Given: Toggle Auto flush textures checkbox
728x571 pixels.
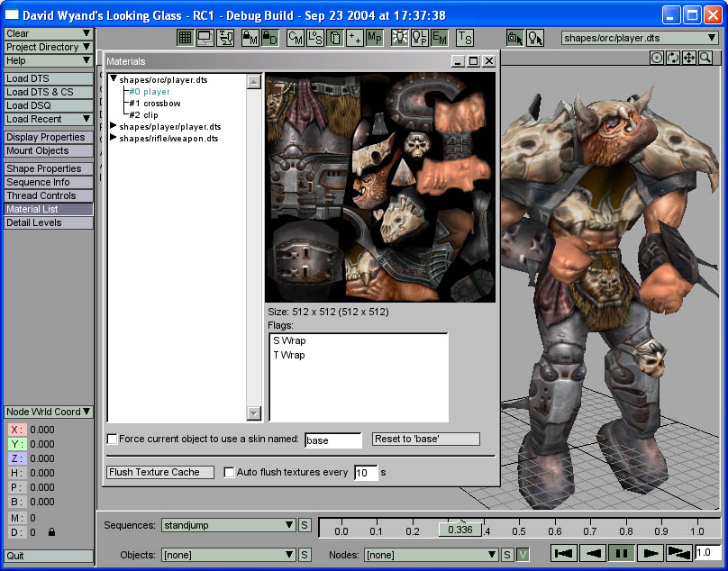Looking at the screenshot, I should click(229, 472).
